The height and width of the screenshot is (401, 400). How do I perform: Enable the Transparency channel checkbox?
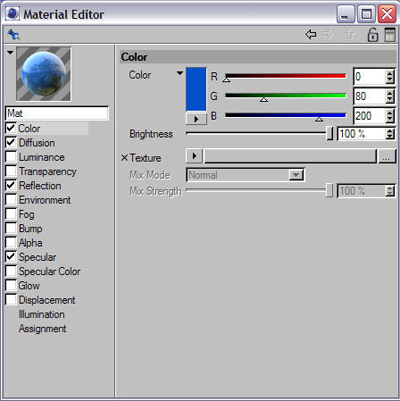[11, 171]
